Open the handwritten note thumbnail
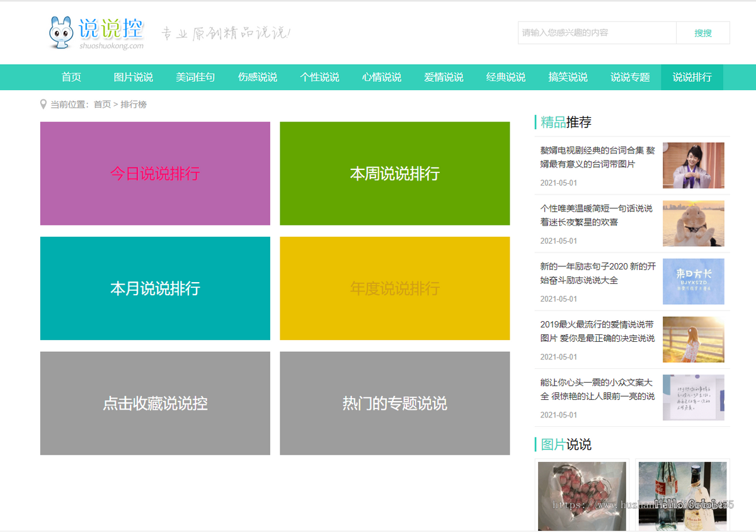Screen dimensions: 756x532 coord(693,397)
